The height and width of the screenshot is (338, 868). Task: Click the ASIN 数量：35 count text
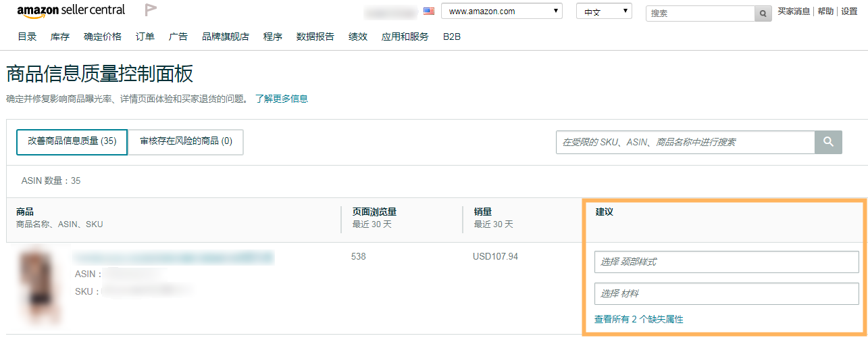click(51, 181)
